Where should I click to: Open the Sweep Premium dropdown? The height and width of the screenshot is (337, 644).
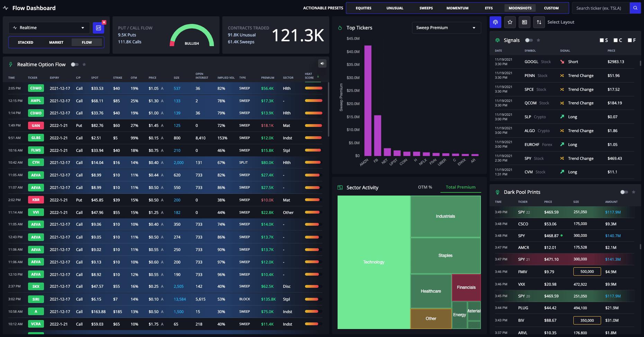446,28
